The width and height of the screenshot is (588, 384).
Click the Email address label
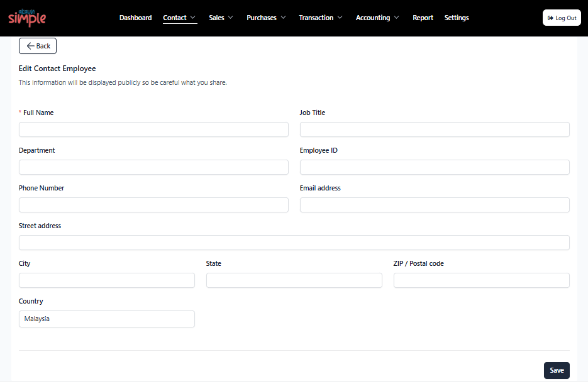320,188
